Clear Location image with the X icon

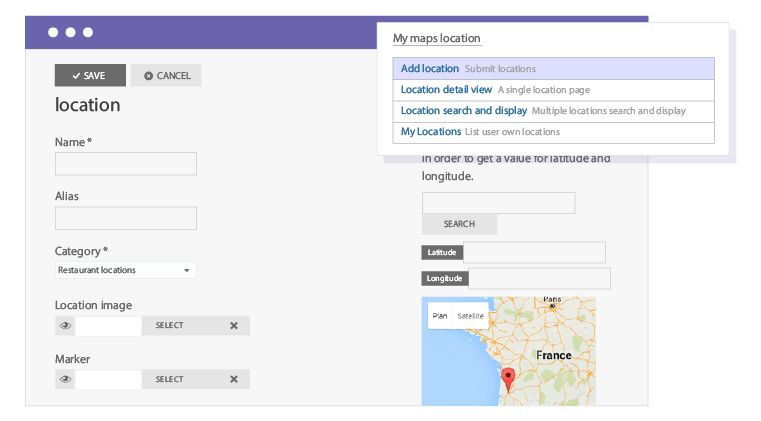(x=234, y=326)
